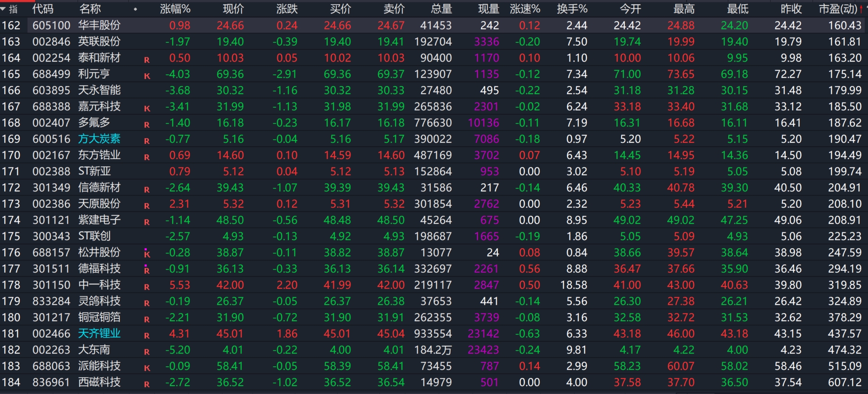
Task: Select stock name 嘉元科技
Action: [99, 106]
